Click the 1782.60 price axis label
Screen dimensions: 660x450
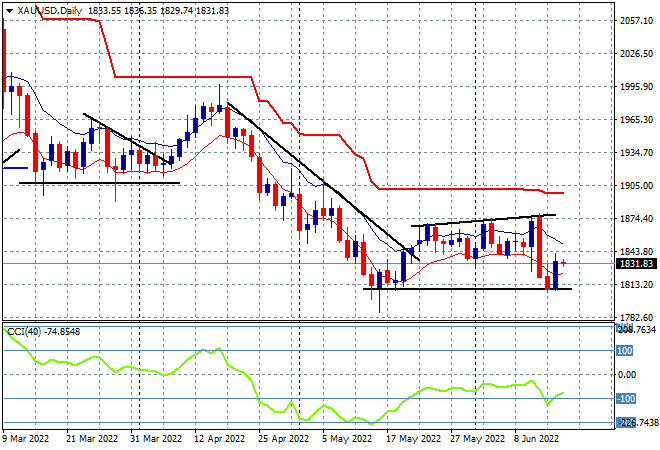636,317
